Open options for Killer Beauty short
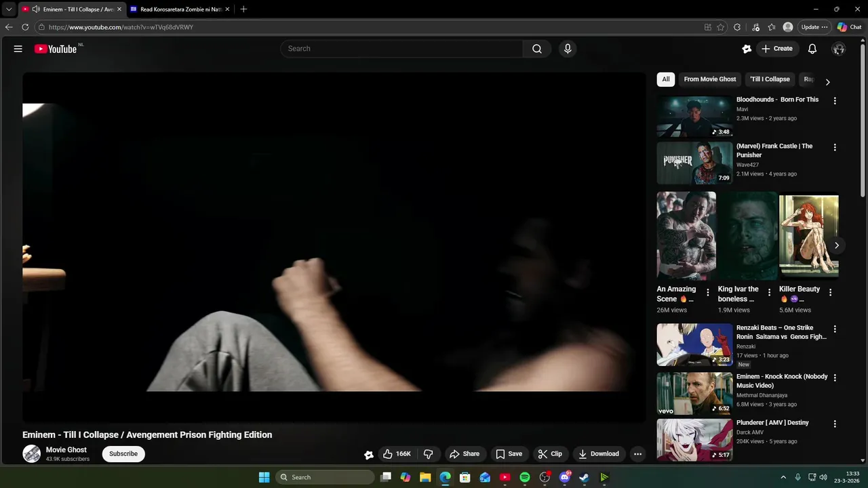Viewport: 868px width, 488px height. point(830,293)
